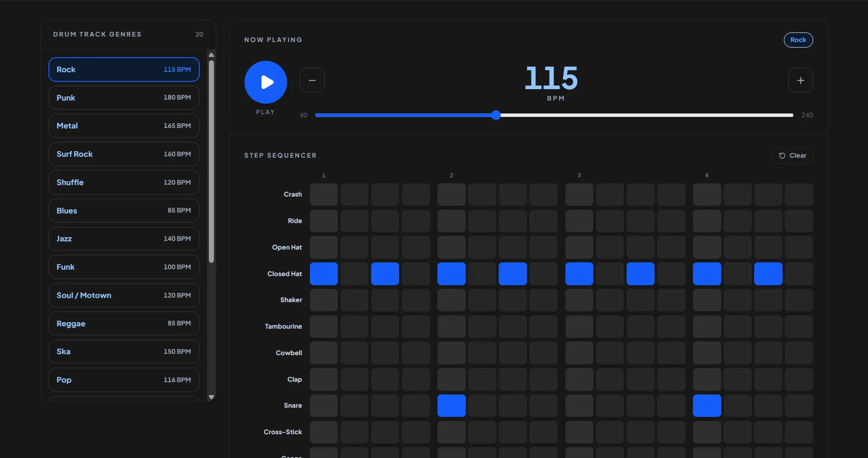Click the Snare row label
The width and height of the screenshot is (868, 458).
[x=293, y=405]
